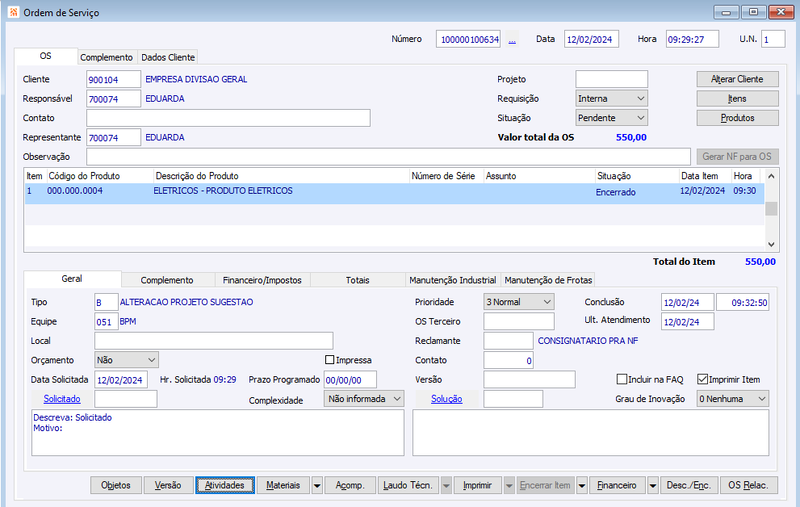
Task: Open dropdown arrow next to Encerrar Item
Action: pyautogui.click(x=582, y=486)
